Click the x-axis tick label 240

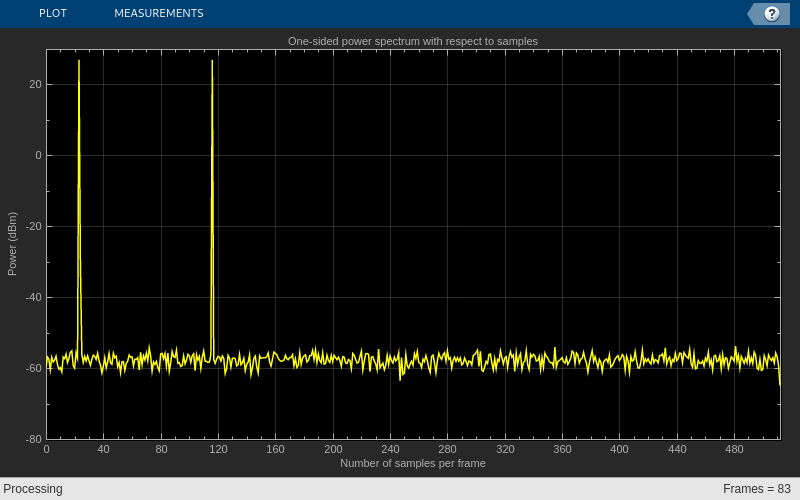(x=390, y=449)
